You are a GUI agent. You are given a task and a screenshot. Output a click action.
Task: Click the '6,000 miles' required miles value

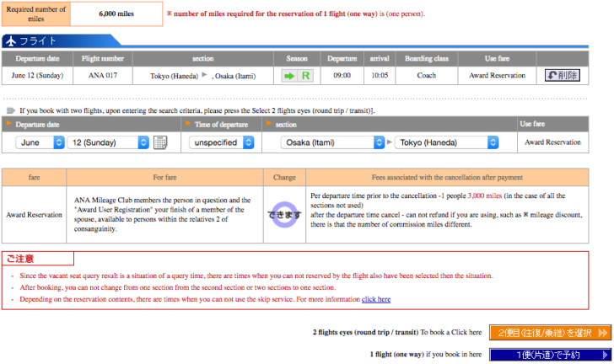116,13
